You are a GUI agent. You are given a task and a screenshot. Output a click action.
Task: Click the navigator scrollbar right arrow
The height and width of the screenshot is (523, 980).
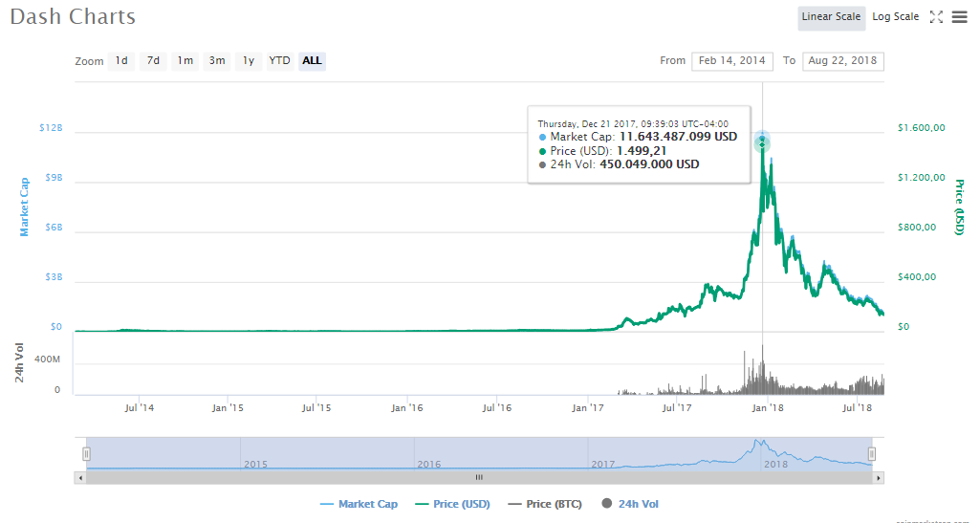[878, 478]
